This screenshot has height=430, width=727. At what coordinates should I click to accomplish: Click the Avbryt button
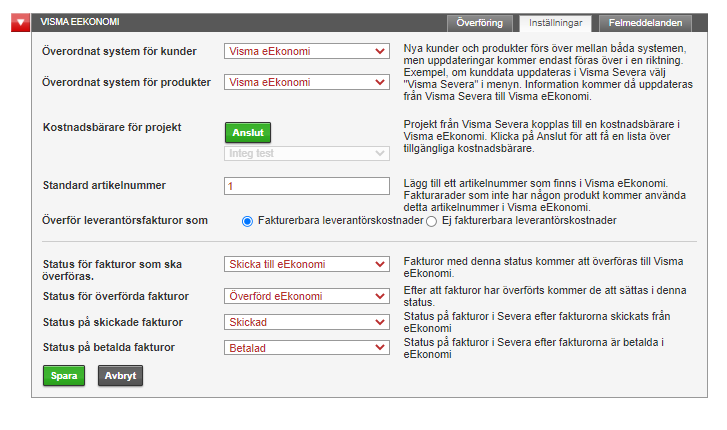(x=121, y=376)
